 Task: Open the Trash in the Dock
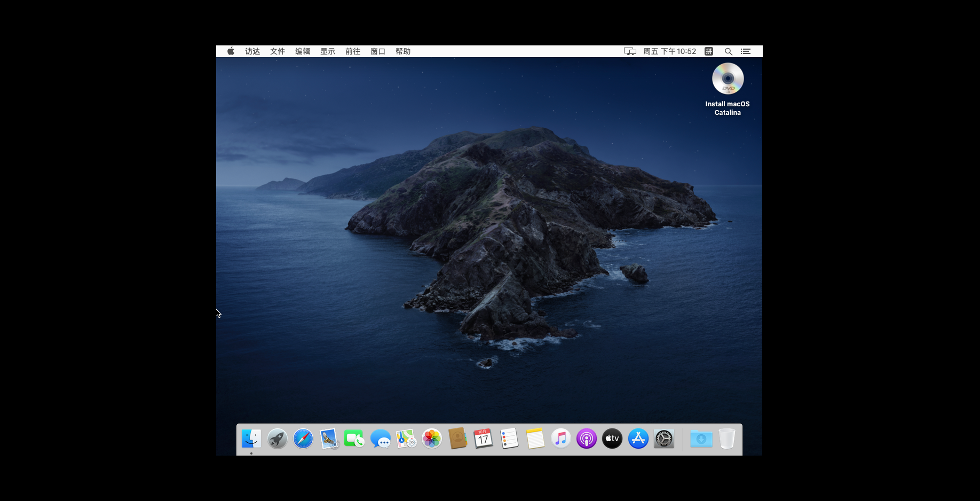[727, 439]
